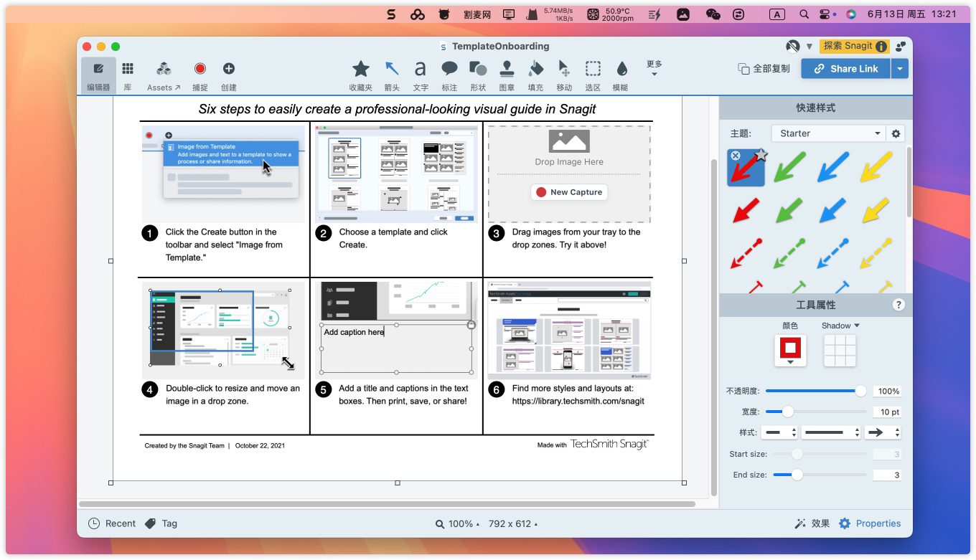Open the Share Link dropdown arrow
This screenshot has width=976, height=560.
tap(900, 69)
